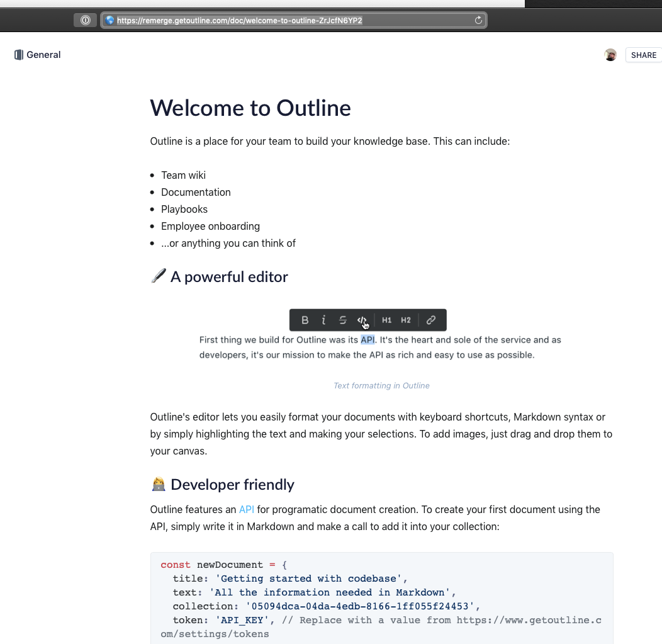Click the 'Playbooks' bullet item
This screenshot has height=644, width=662.
tap(184, 210)
